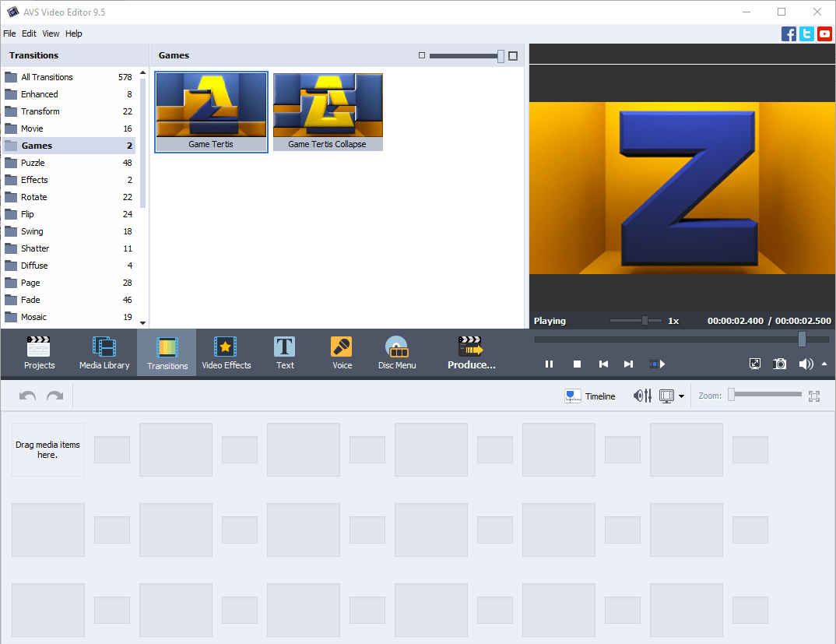Viewport: 836px width, 644px height.
Task: Mute the preview using the speaker icon
Action: coord(805,364)
